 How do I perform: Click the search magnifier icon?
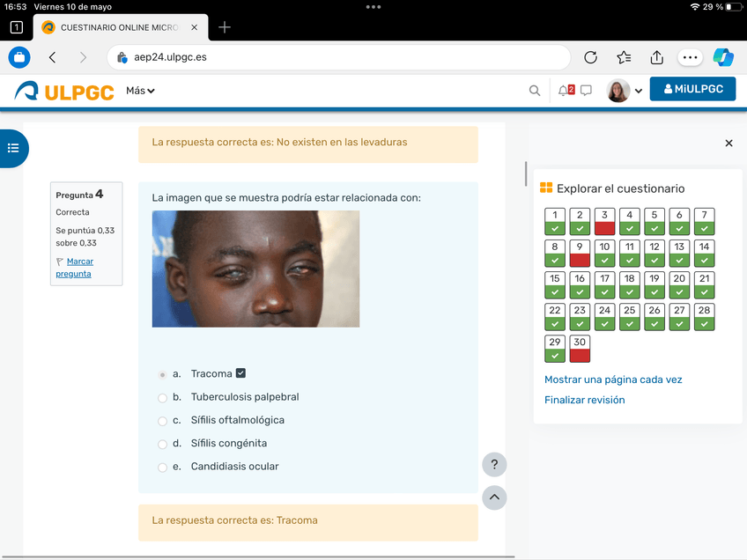(535, 90)
